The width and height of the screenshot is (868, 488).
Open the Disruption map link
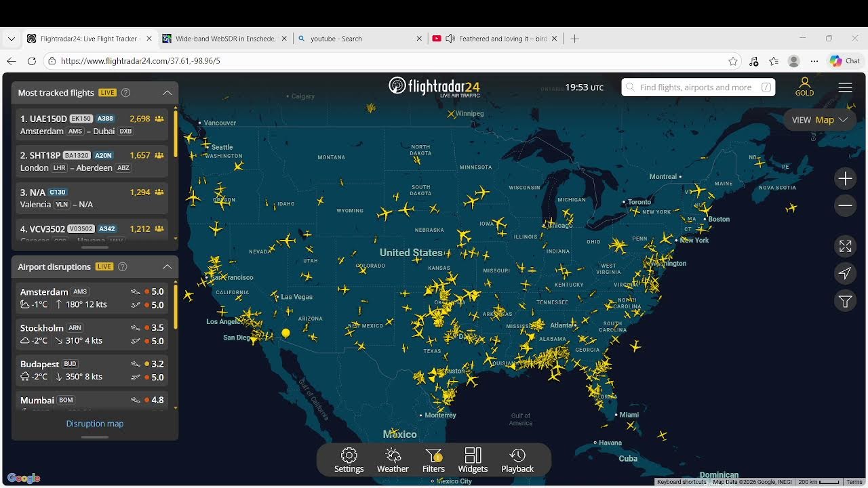(95, 424)
